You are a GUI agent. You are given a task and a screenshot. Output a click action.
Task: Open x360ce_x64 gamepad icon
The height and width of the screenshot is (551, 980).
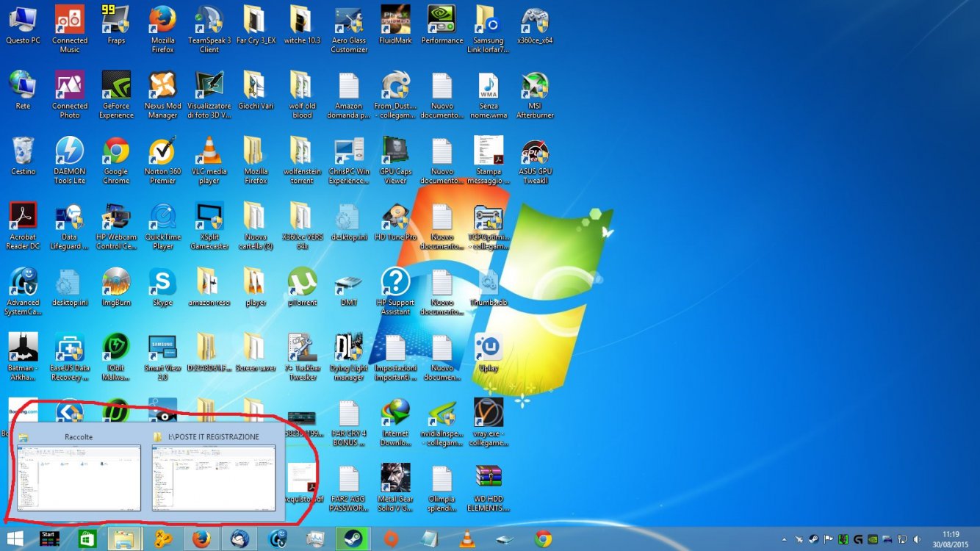point(535,25)
